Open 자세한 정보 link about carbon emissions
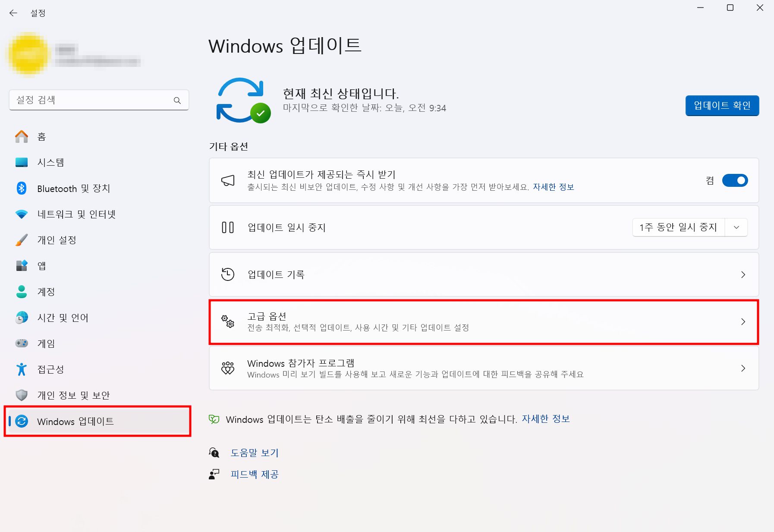Image resolution: width=774 pixels, height=532 pixels. point(546,419)
